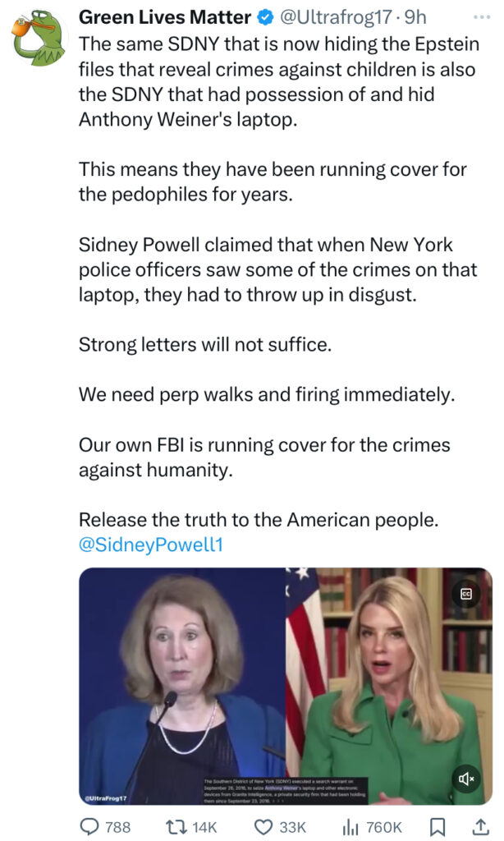
Task: Share post with the upload arrow icon
Action: 480,826
